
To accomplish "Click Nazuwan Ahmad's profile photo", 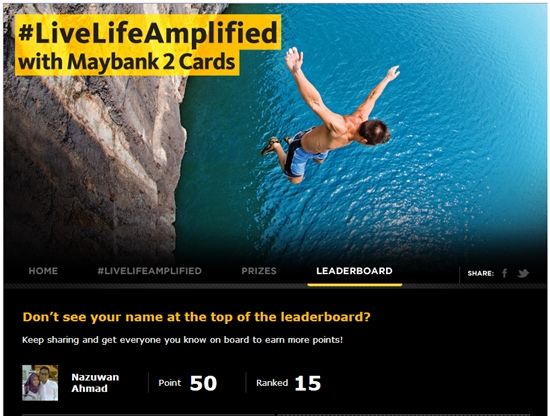I will (x=40, y=383).
